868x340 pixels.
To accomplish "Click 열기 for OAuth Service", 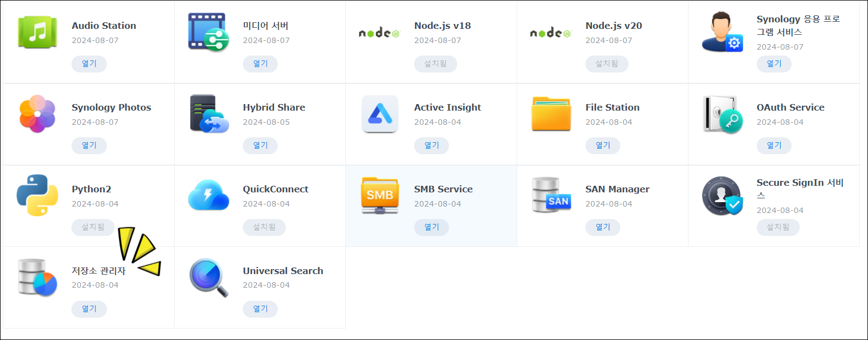I will click(x=774, y=145).
